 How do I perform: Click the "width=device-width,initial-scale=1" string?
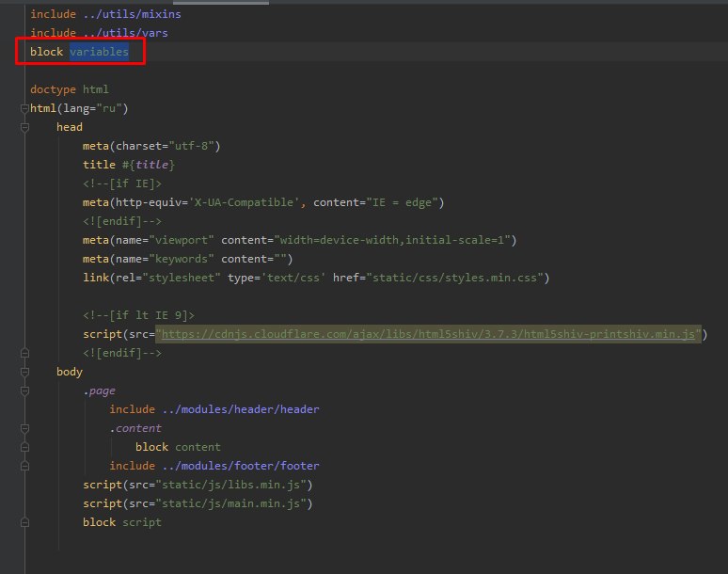(392, 240)
